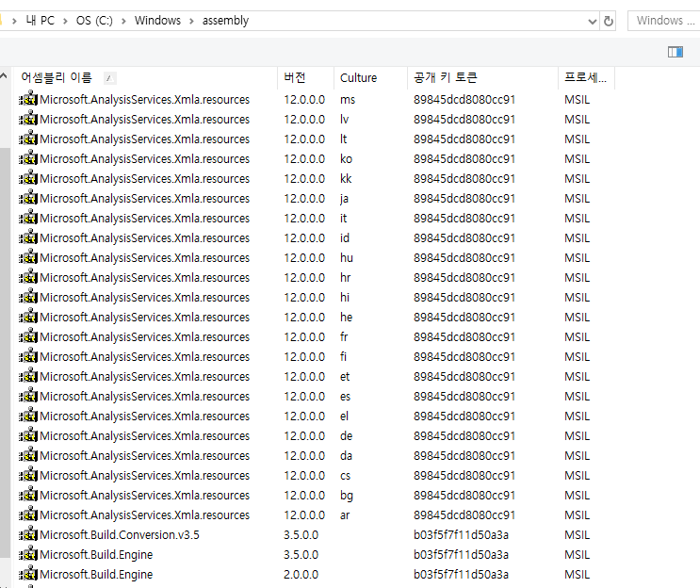700x588 pixels.
Task: Click version 2.0.0.0 of Microsoft.Build.Engine
Action: point(301,574)
